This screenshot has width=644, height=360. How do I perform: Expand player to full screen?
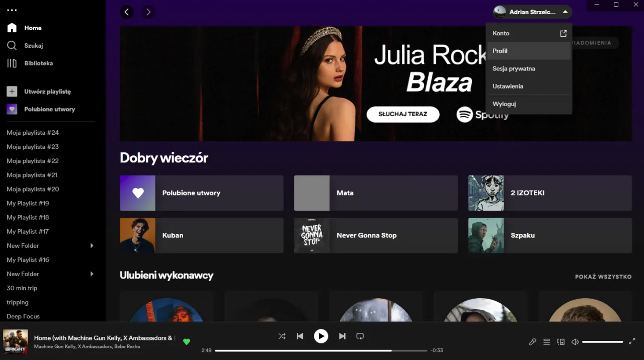tap(632, 342)
